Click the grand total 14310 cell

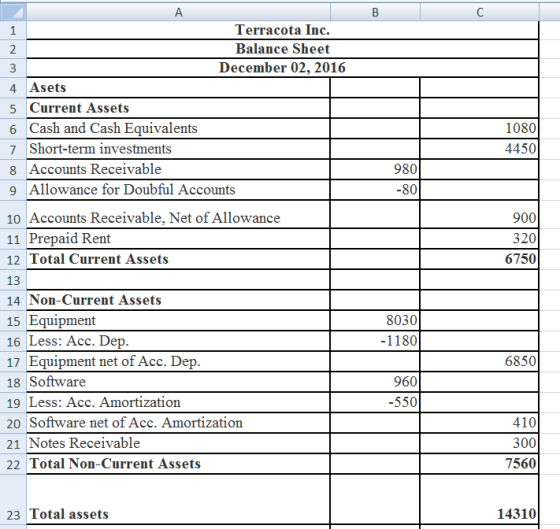479,499
